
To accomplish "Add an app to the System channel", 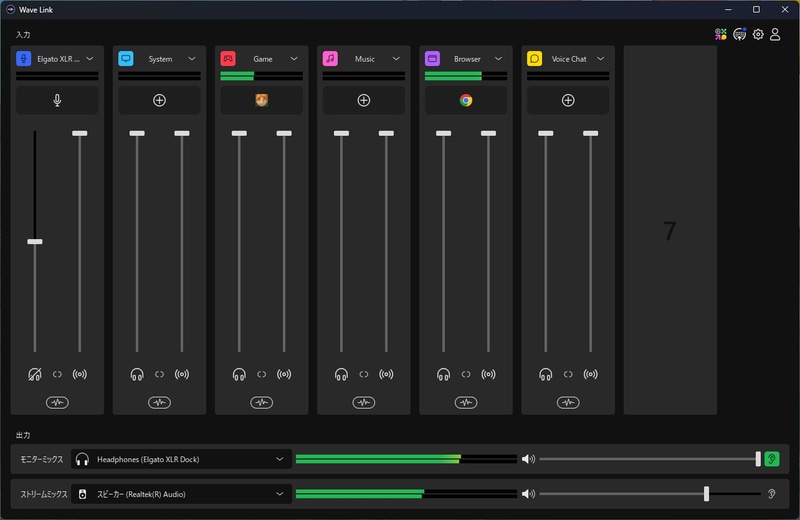I will tap(159, 100).
